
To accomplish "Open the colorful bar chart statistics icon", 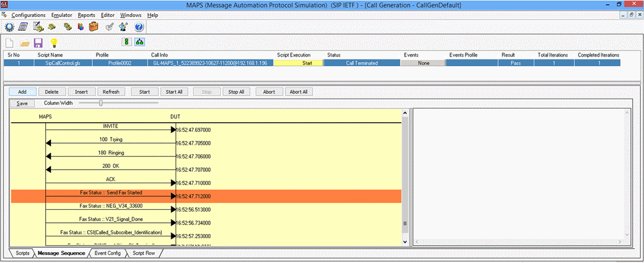I will tap(80, 27).
